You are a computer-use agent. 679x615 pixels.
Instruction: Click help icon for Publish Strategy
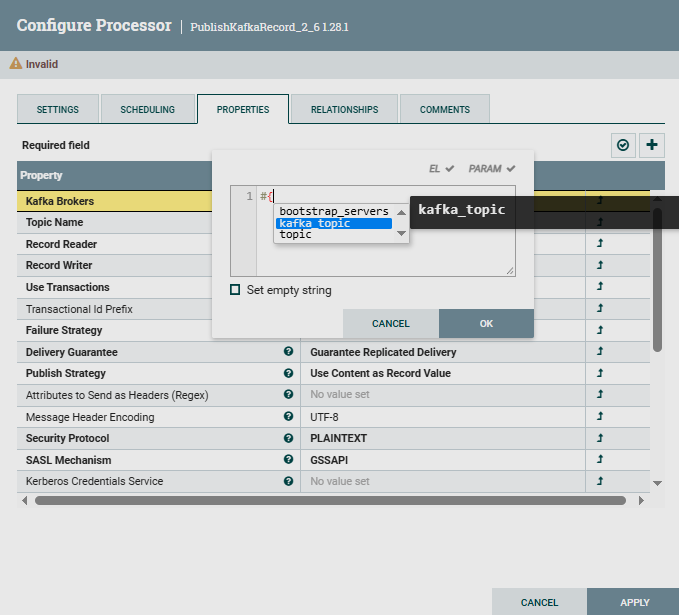click(x=288, y=373)
